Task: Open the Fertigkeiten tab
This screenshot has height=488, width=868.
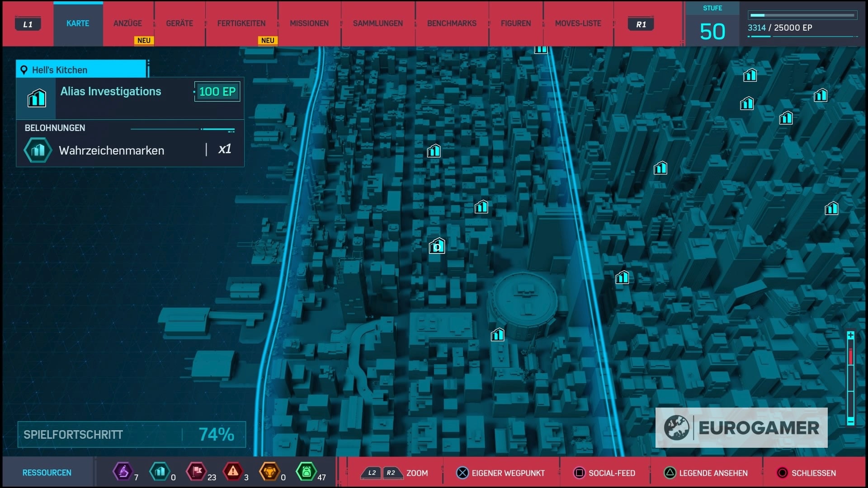Action: click(x=241, y=23)
